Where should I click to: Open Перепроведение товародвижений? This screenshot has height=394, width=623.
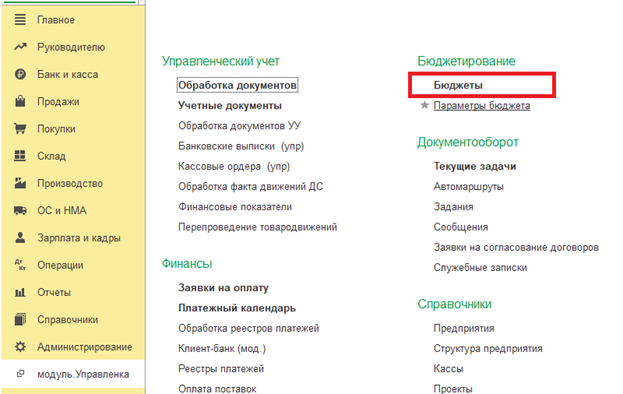click(257, 227)
